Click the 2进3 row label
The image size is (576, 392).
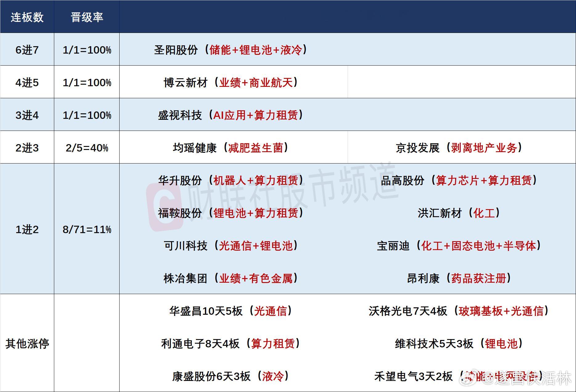(x=27, y=148)
